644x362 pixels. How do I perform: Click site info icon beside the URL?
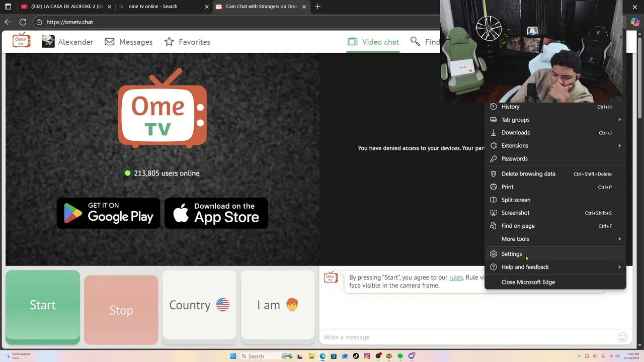click(x=39, y=22)
